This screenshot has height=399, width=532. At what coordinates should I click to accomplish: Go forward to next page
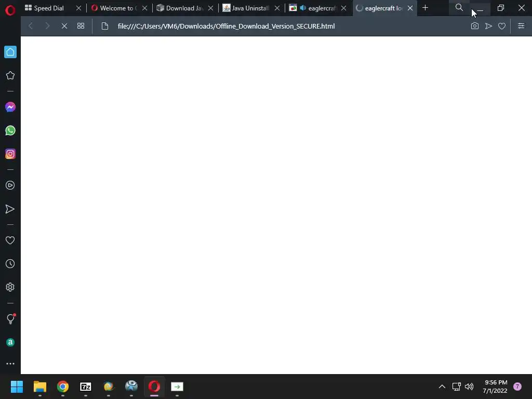[47, 26]
